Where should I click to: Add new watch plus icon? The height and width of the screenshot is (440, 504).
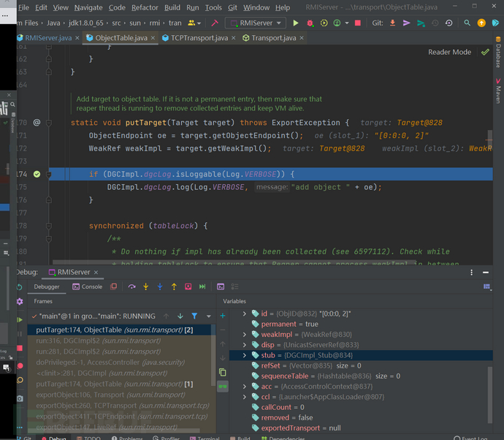pos(223,316)
